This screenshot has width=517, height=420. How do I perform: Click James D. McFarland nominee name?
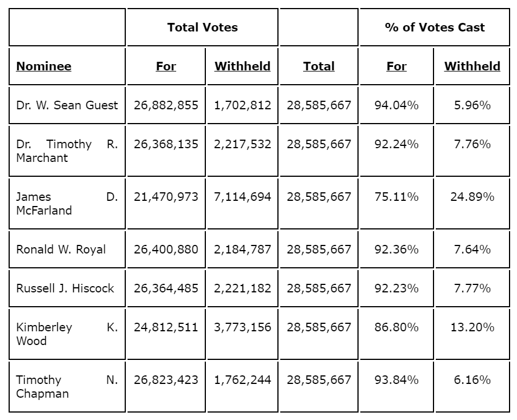67,204
